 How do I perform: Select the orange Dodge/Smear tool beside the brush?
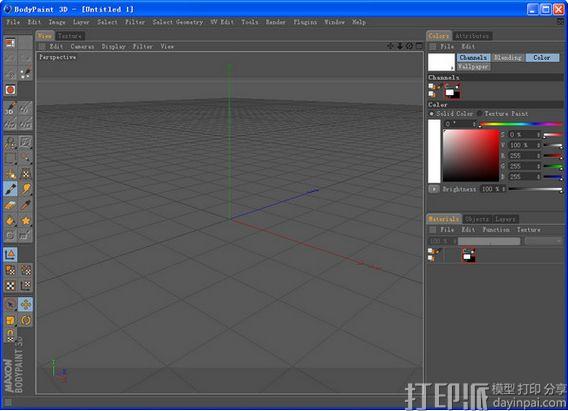25,189
